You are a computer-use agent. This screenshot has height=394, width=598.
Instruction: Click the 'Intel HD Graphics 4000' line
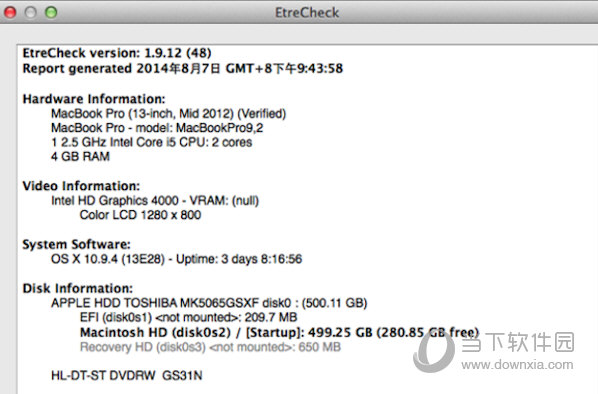[155, 201]
